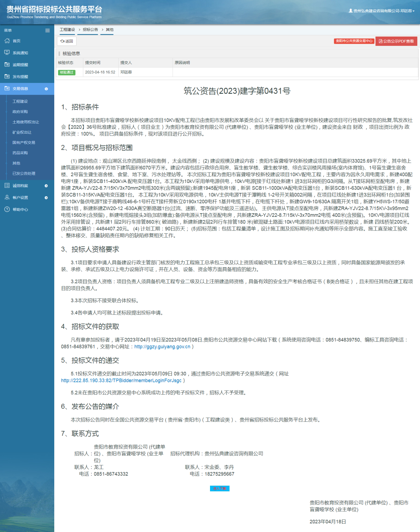The height and width of the screenshot is (532, 420).
Task: Click the person icon for 帐户设置
Action: click(7, 197)
